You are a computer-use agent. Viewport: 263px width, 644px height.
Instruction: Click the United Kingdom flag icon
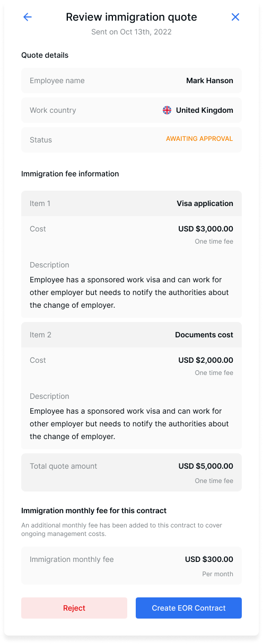pyautogui.click(x=167, y=110)
